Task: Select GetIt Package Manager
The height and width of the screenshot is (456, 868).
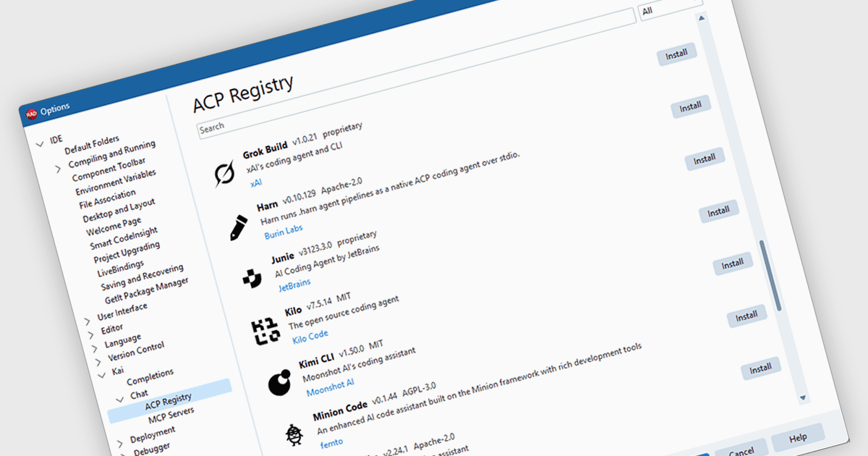Action: click(x=147, y=292)
